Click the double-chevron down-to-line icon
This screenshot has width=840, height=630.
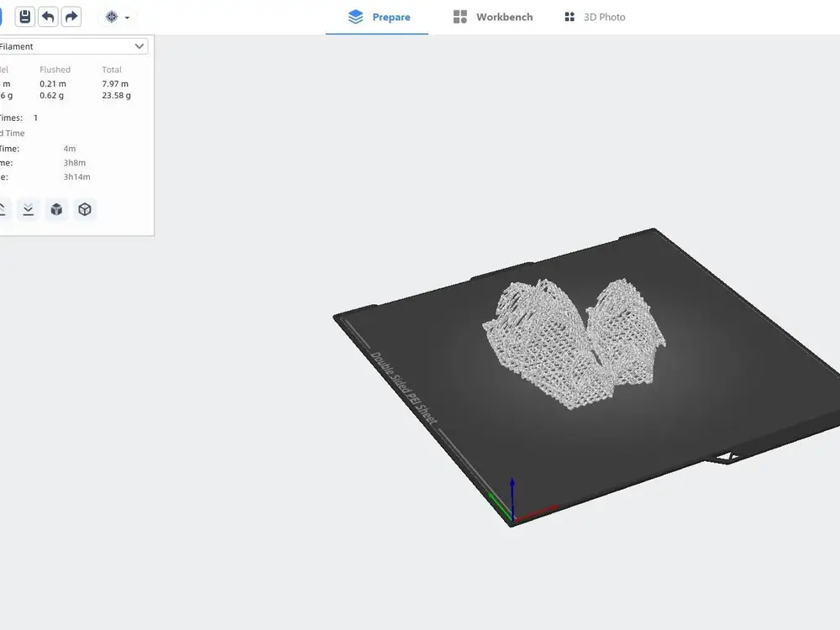[29, 209]
